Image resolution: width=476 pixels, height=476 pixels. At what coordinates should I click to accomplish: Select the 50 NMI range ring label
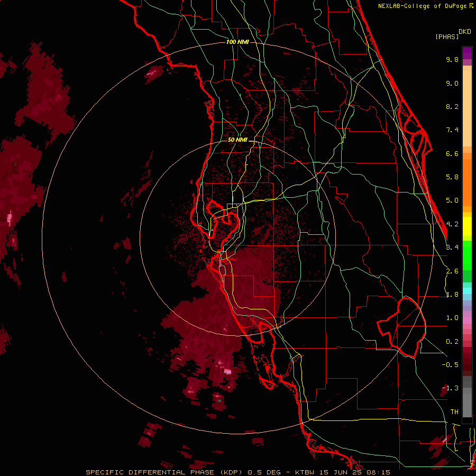point(237,140)
